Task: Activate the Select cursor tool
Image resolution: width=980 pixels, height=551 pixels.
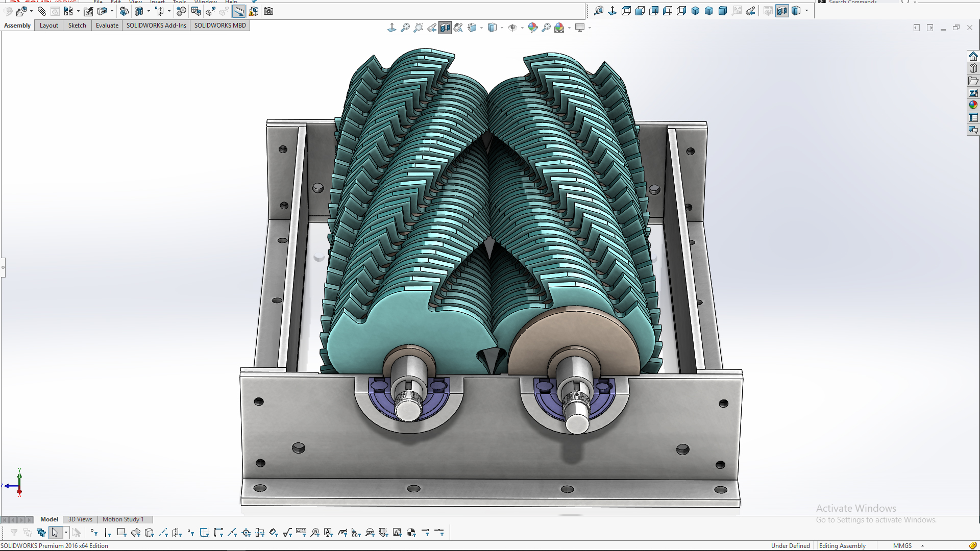Action: coord(55,533)
